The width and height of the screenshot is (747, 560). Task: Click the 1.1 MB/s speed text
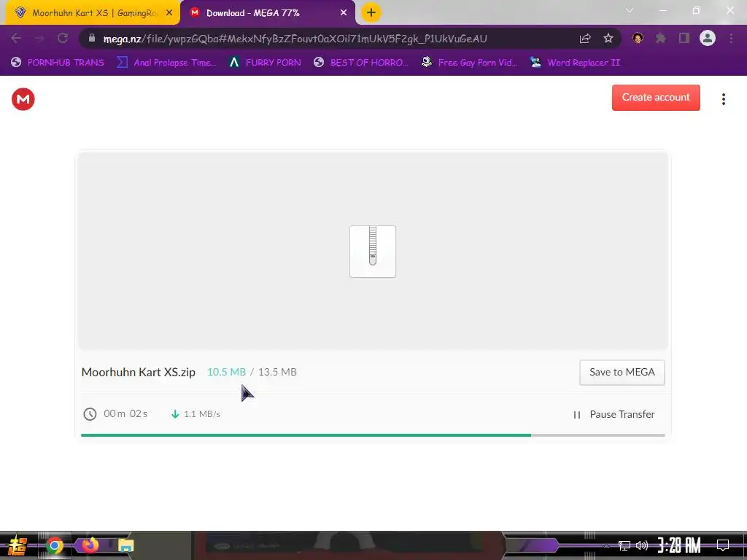point(202,414)
